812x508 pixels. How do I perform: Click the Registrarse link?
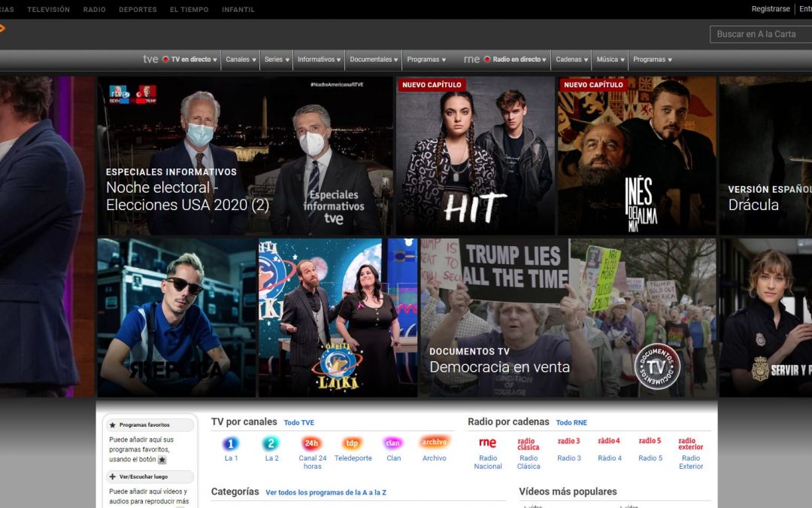coord(771,9)
